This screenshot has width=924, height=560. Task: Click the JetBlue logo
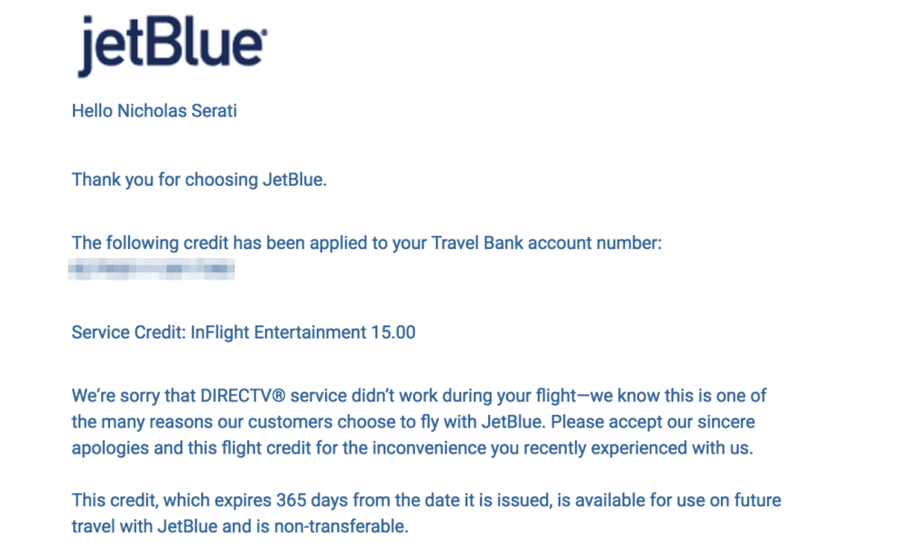[x=171, y=46]
